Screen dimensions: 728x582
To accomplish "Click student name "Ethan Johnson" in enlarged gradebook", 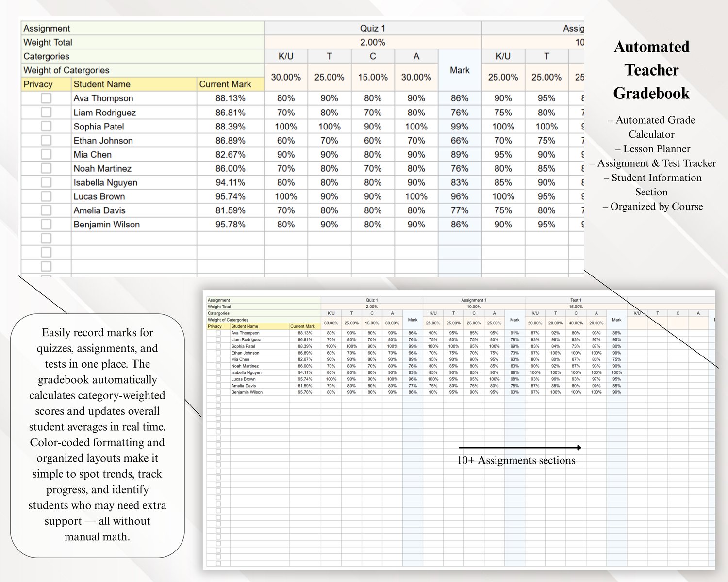I will (103, 141).
